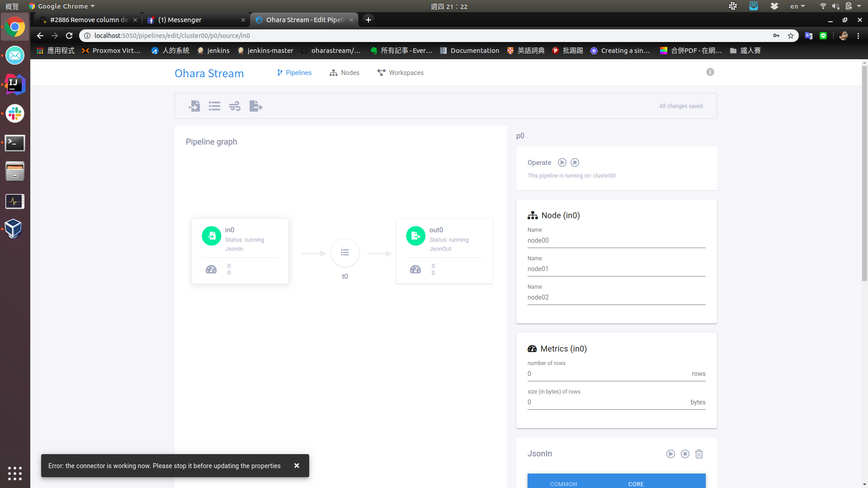
Task: Click the node02 name field
Action: (x=616, y=297)
